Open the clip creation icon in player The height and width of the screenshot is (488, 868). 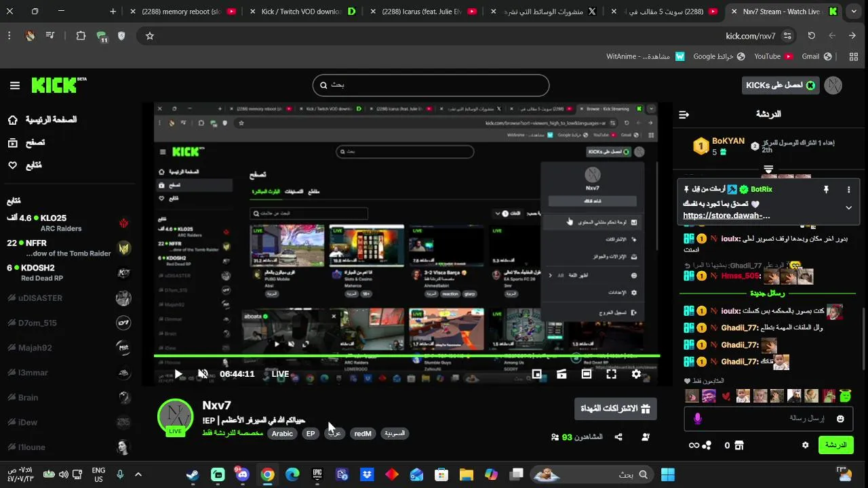(561, 374)
